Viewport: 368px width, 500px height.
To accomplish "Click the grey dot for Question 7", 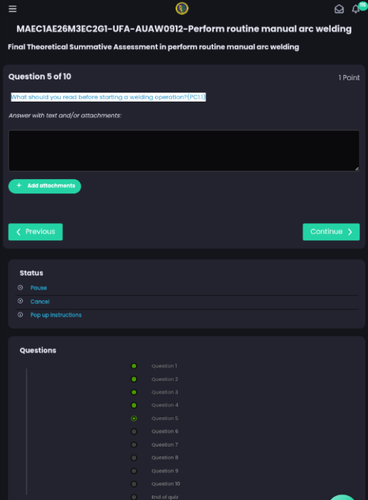I will click(134, 445).
